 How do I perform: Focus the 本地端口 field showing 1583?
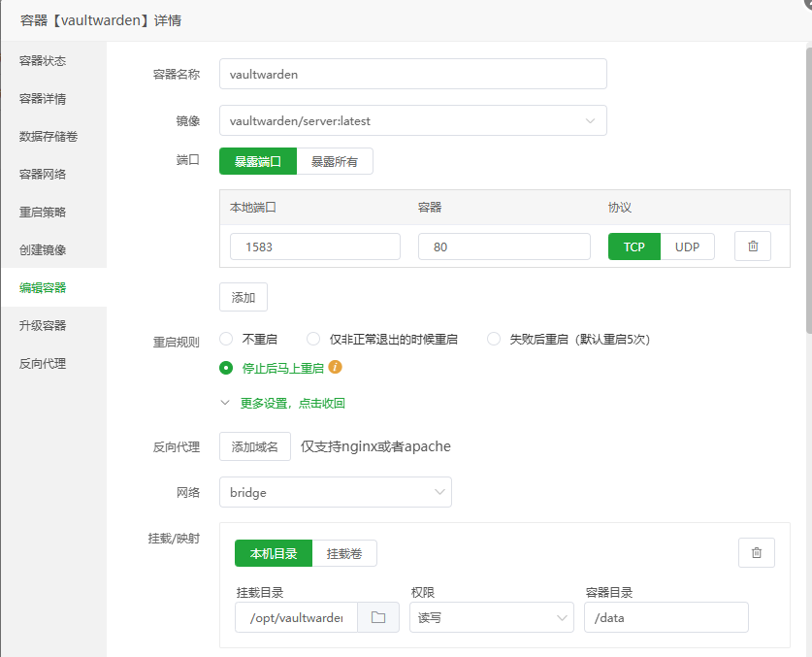[315, 246]
